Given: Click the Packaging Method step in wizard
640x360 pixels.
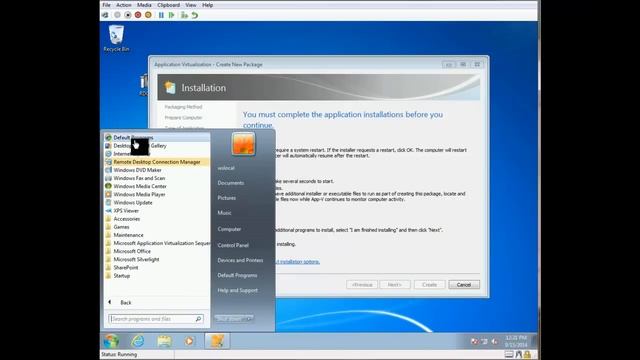Looking at the screenshot, I should (183, 107).
